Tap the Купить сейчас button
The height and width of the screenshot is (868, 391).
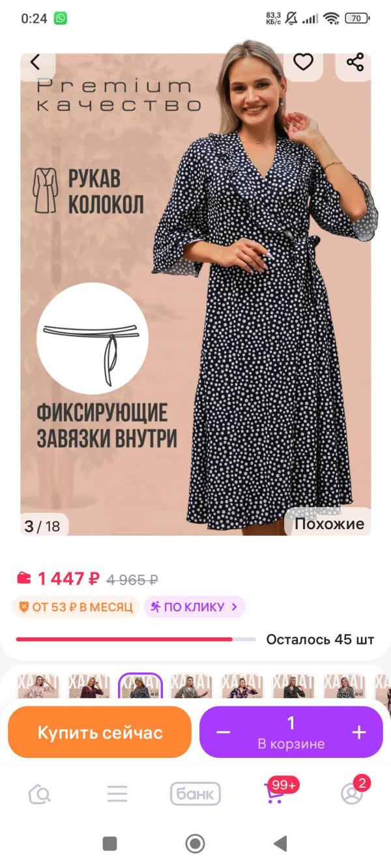click(x=100, y=732)
